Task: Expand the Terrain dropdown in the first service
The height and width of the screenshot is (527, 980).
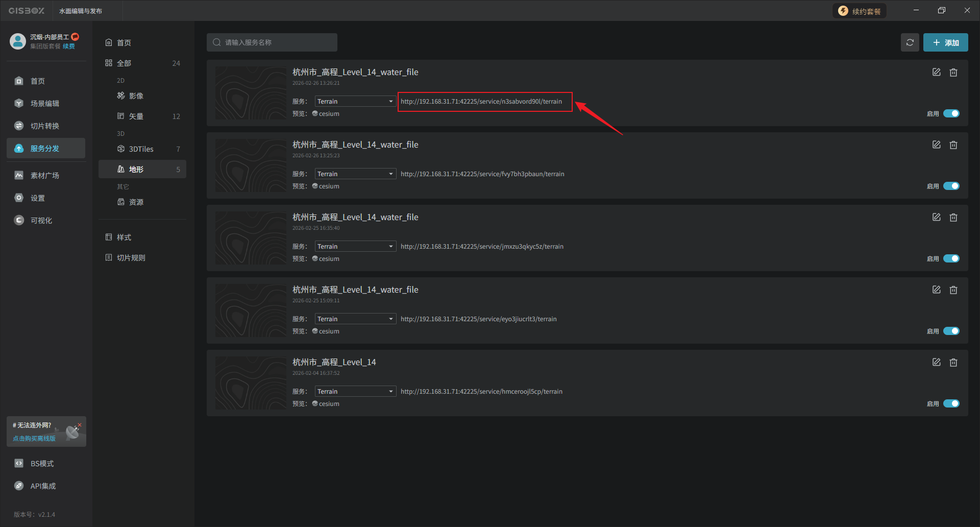Action: coord(355,102)
